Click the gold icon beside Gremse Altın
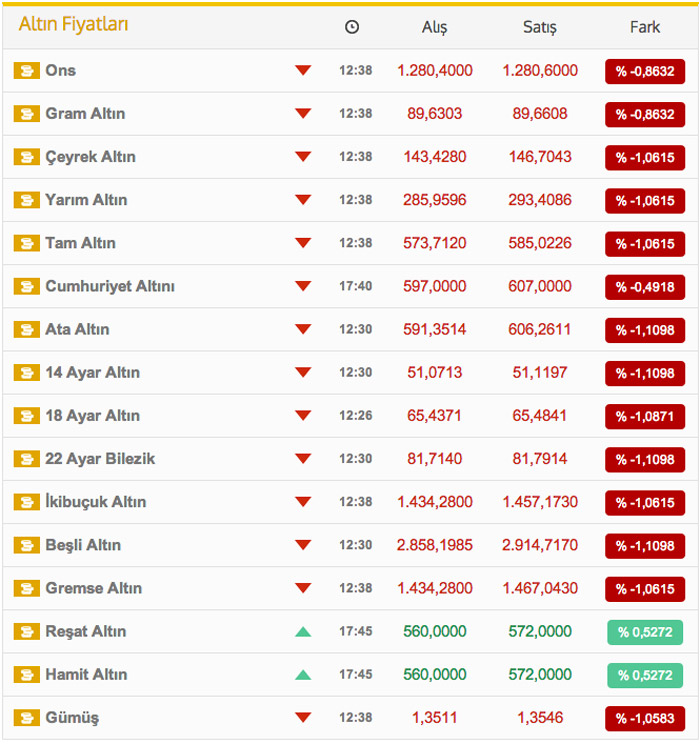Screen dimensions: 700x744 [x=27, y=589]
